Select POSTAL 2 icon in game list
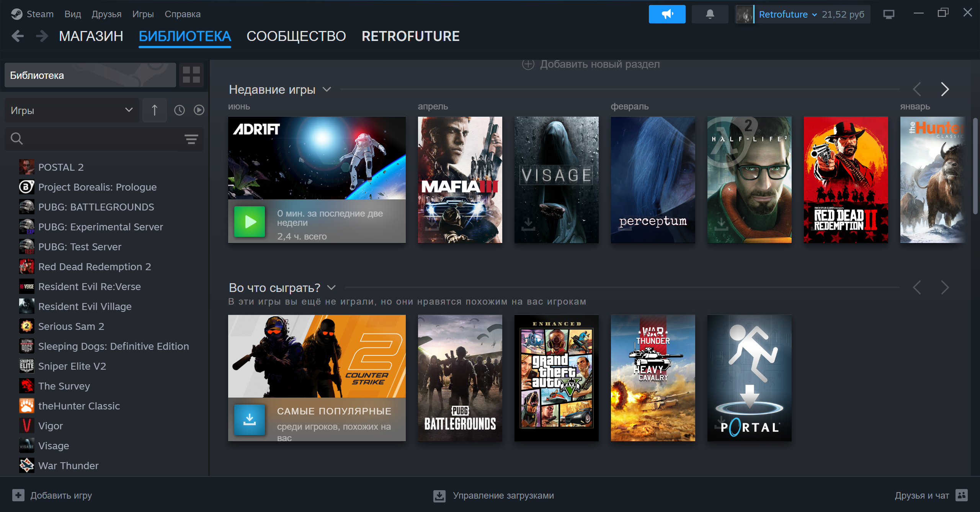980x512 pixels. coord(27,167)
